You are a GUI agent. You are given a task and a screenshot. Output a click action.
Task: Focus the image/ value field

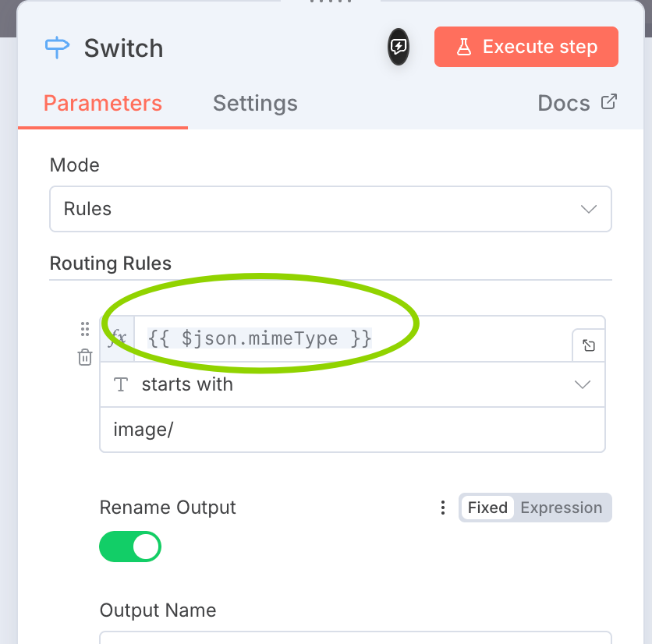tap(352, 430)
